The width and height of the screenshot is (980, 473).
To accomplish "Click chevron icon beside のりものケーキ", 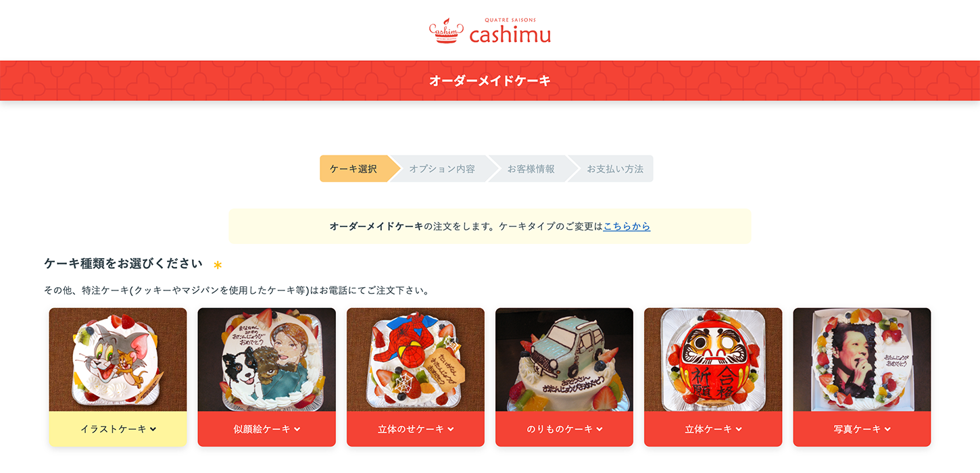I will coord(599,429).
